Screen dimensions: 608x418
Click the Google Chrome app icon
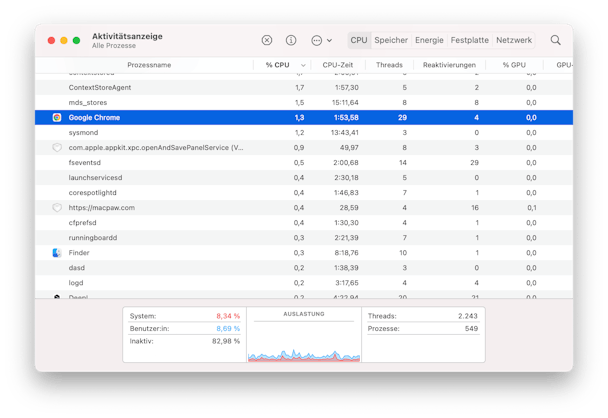click(x=57, y=117)
